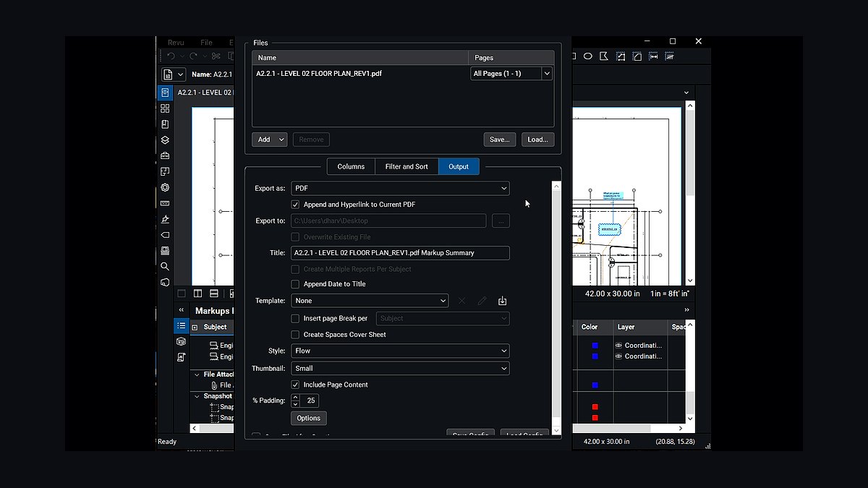The image size is (868, 488).
Task: Open the Tool Chest icon in sidebar
Action: tap(165, 155)
